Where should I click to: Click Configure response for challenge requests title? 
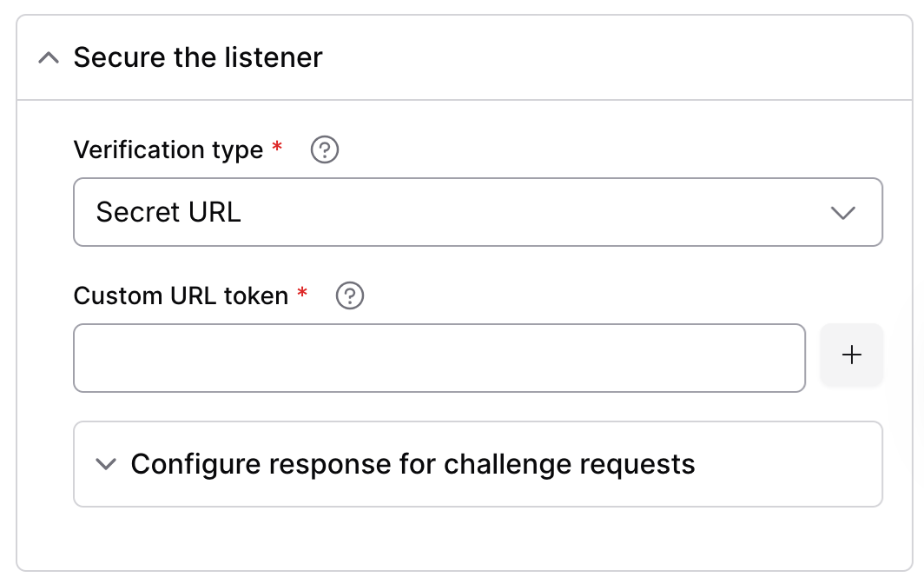pyautogui.click(x=413, y=464)
